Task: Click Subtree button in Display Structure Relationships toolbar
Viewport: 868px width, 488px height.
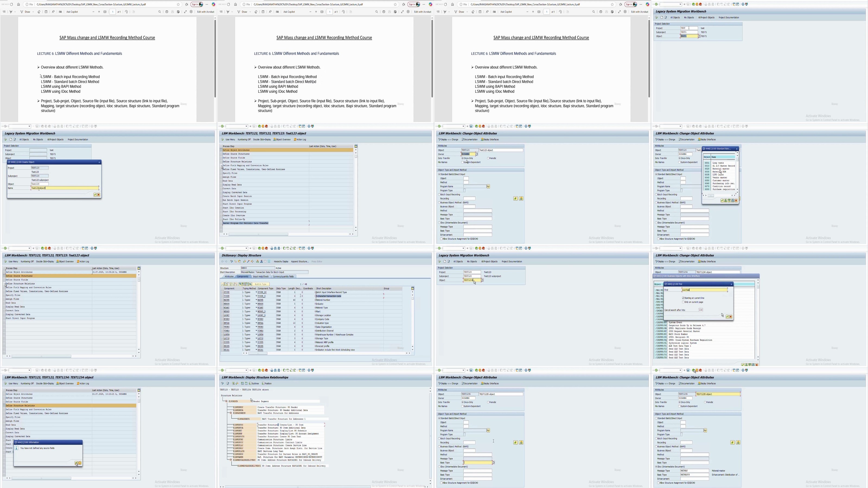Action: pos(254,383)
